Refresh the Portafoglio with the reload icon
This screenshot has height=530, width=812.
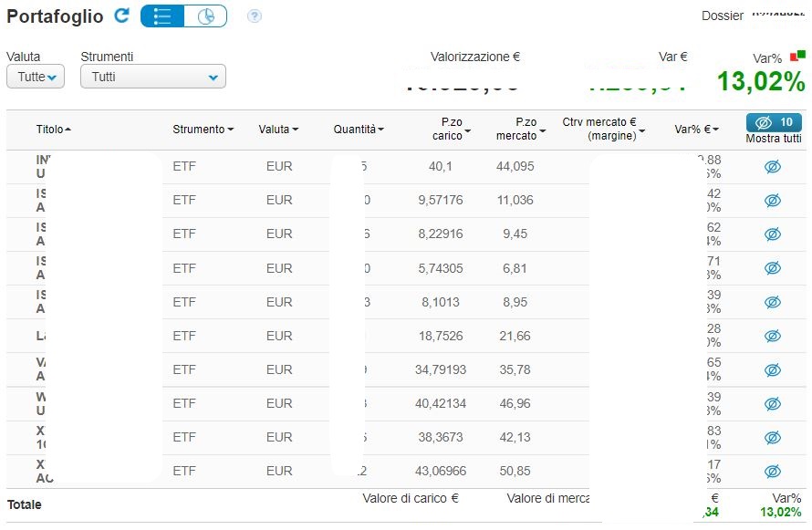[121, 16]
